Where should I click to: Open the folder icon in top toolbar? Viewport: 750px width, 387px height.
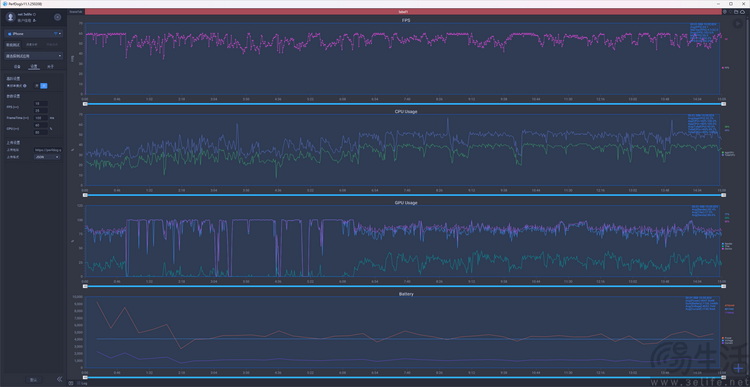point(736,12)
